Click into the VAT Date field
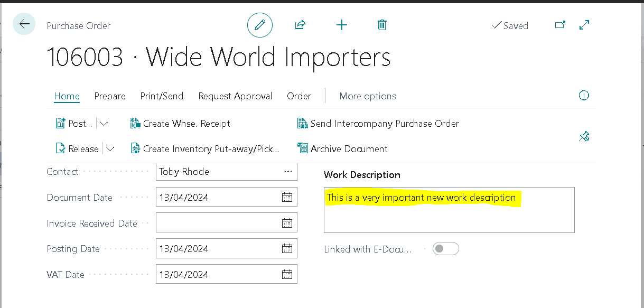The image size is (644, 308). [227, 274]
